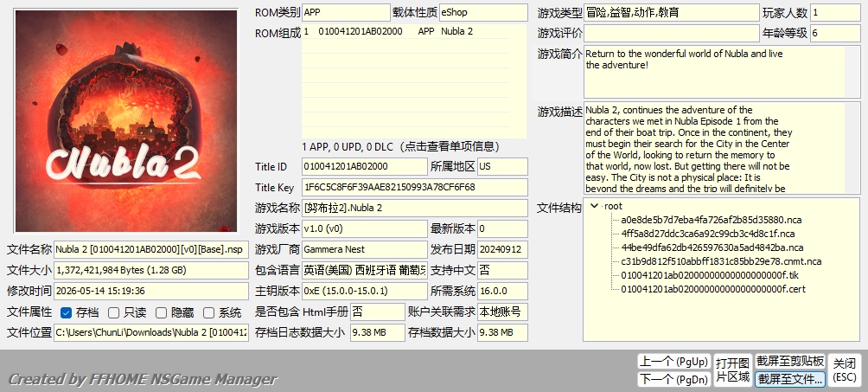Click the Nubla 2 cover art thumbnail
Screen dimensions: 868x392
pyautogui.click(x=126, y=121)
